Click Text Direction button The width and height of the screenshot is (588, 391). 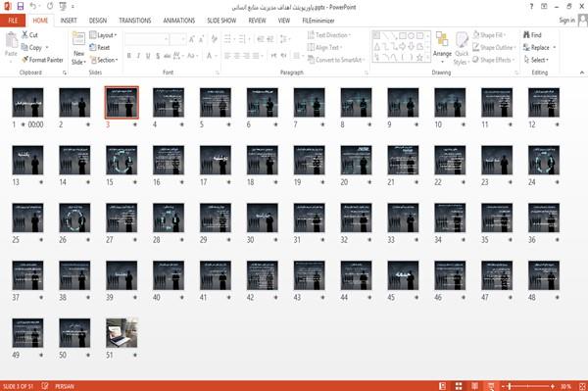coord(329,35)
